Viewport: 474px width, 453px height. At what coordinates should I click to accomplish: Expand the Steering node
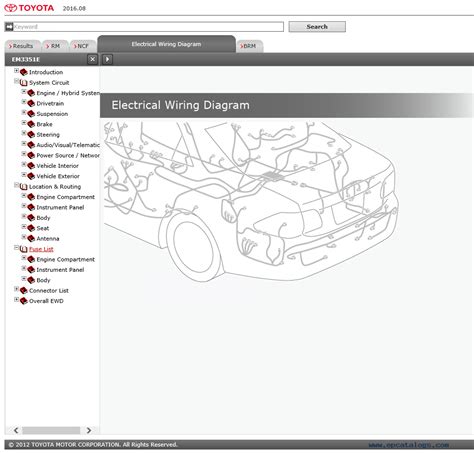click(x=24, y=133)
